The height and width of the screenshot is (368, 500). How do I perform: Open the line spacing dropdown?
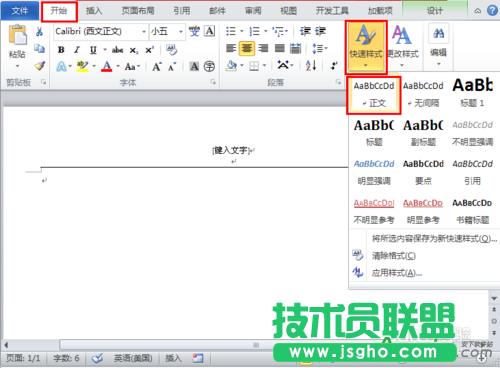[320, 49]
